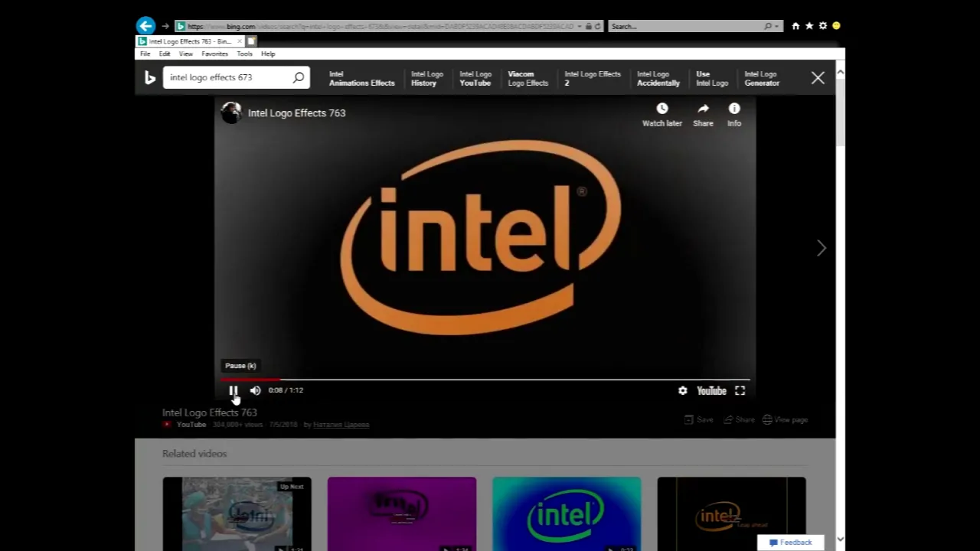The image size is (980, 551).
Task: Click the Feedback button
Action: pos(791,543)
